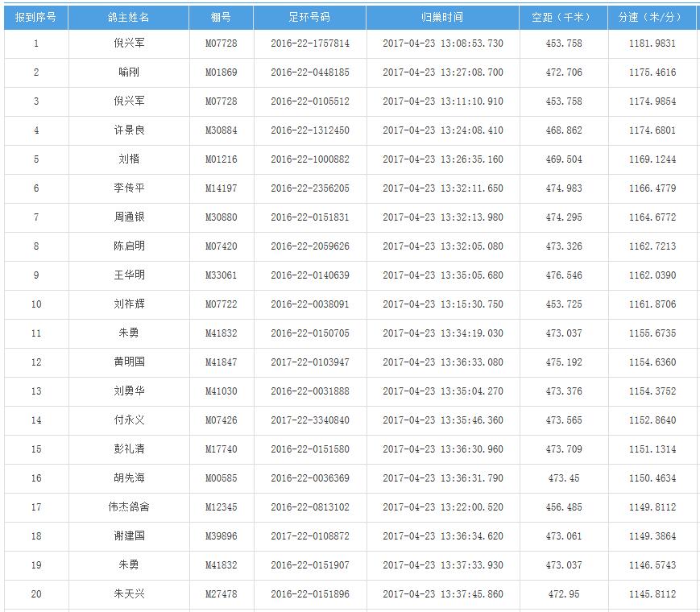Click the 鸽主姓名 column header
The image size is (700, 612).
[x=129, y=17]
